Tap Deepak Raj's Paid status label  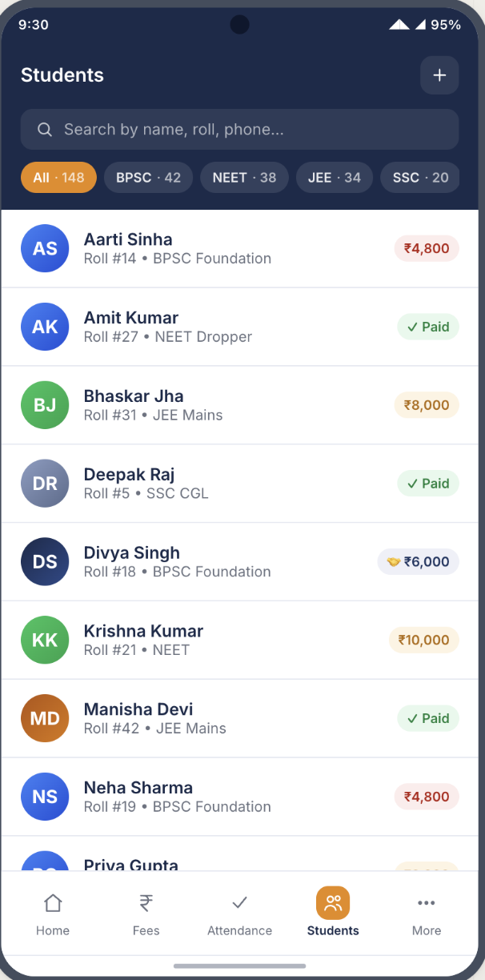click(427, 483)
